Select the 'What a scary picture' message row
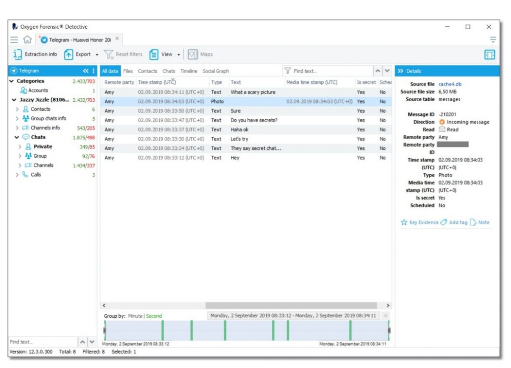Image resolution: width=511 pixels, height=368 pixels. 246,92
